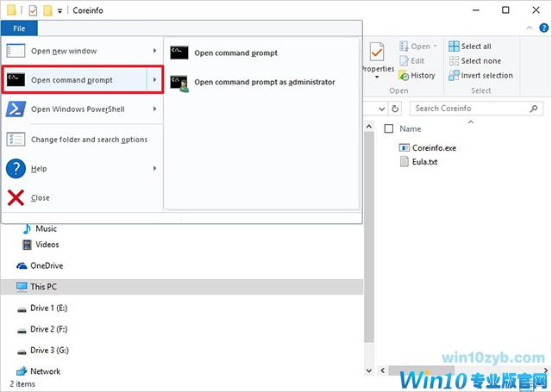Expand Open Windows PowerShell submenu arrow
552x392 pixels.
tap(154, 109)
